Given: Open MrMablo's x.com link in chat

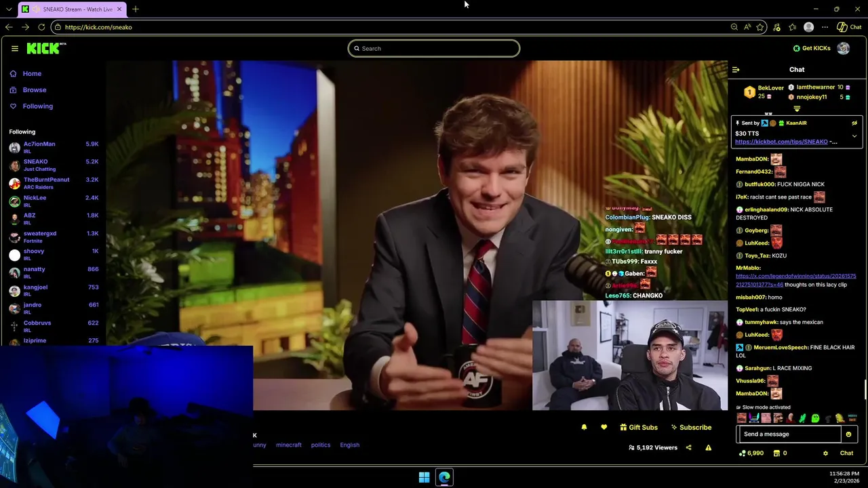Looking at the screenshot, I should (795, 281).
